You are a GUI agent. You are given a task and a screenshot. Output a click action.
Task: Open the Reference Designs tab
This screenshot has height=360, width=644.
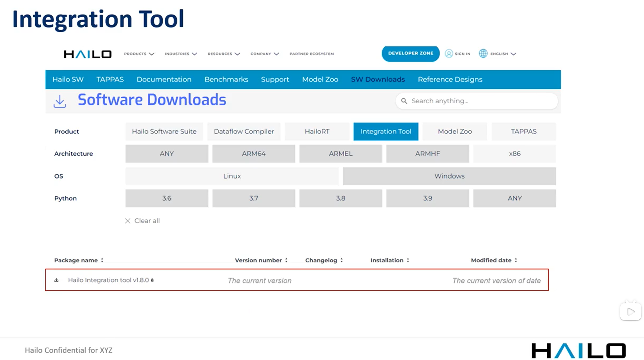point(450,79)
